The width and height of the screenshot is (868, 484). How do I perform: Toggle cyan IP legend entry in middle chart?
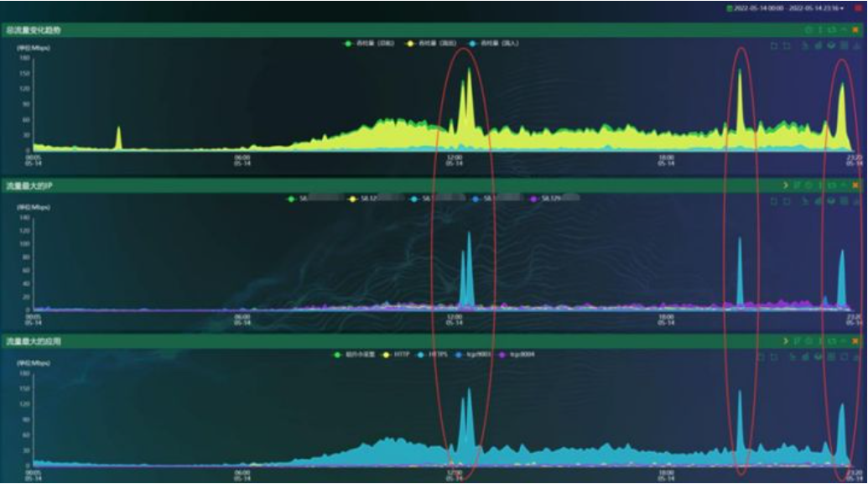coord(437,198)
